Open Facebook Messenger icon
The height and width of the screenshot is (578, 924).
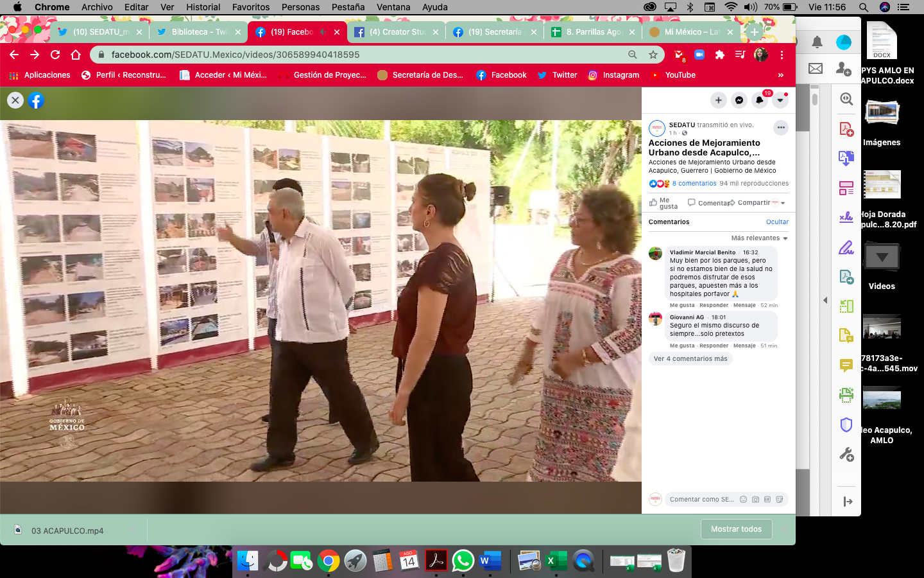[x=739, y=100]
